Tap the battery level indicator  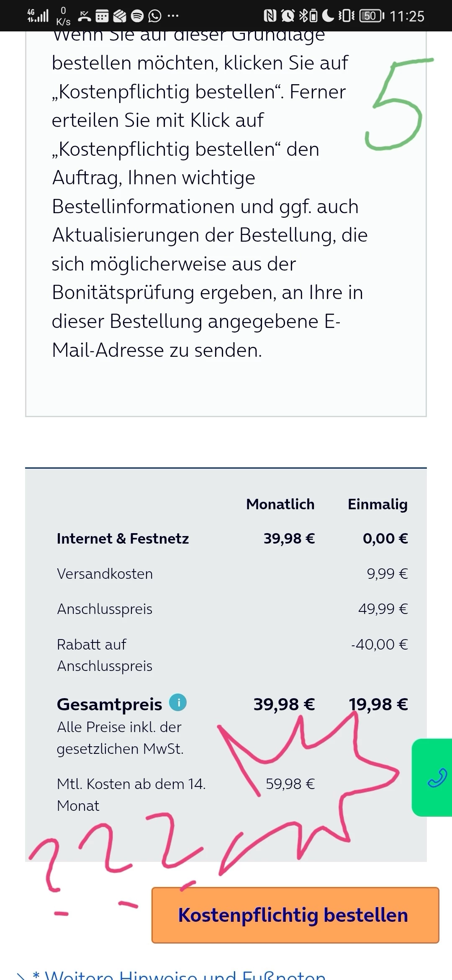(x=371, y=16)
